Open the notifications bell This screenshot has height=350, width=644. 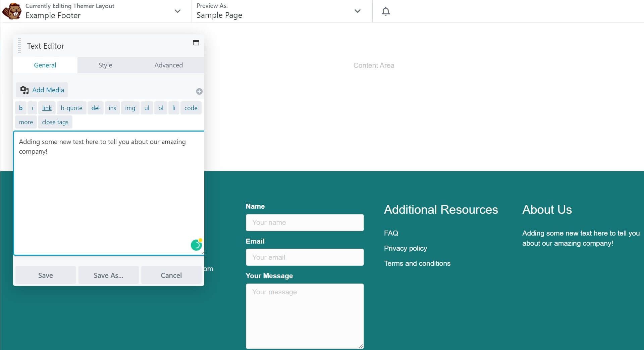click(386, 11)
